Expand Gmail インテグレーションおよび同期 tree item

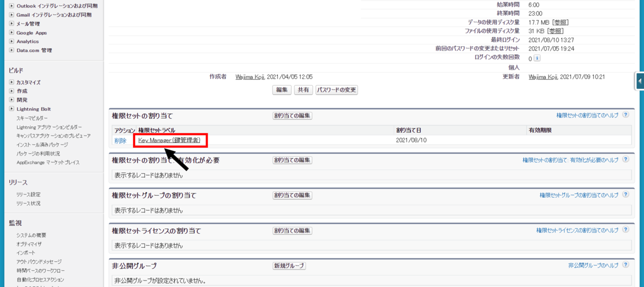(x=12, y=15)
